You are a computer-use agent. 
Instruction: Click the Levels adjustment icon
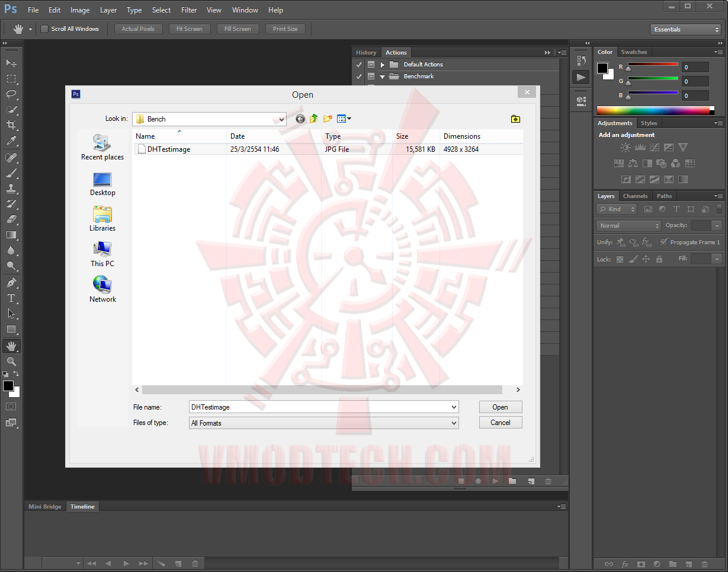(x=640, y=148)
